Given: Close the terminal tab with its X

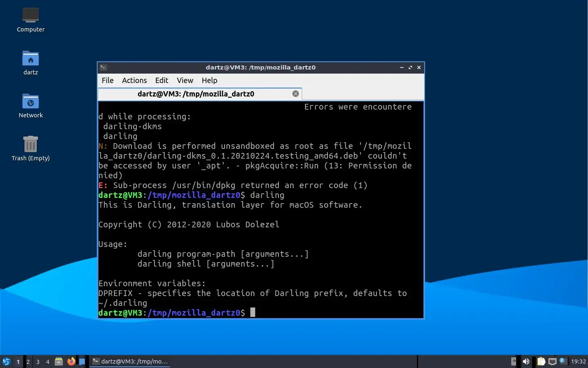Looking at the screenshot, I should click(296, 94).
